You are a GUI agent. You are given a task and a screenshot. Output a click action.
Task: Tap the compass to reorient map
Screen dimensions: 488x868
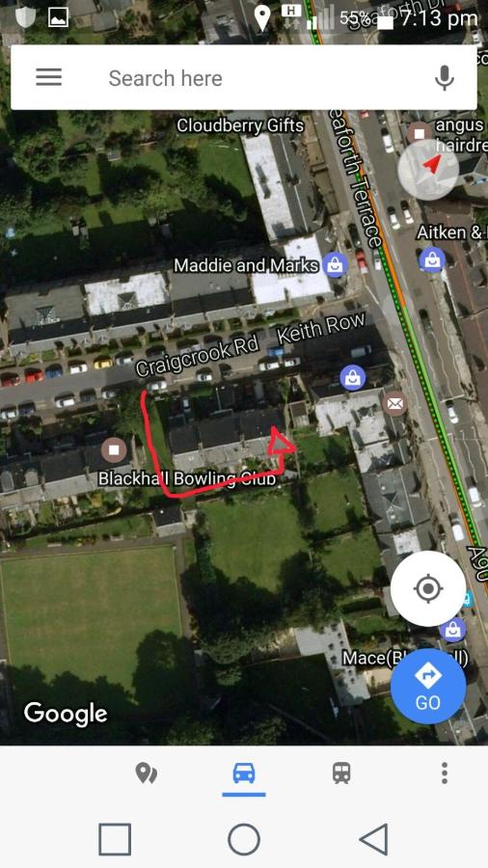point(428,170)
